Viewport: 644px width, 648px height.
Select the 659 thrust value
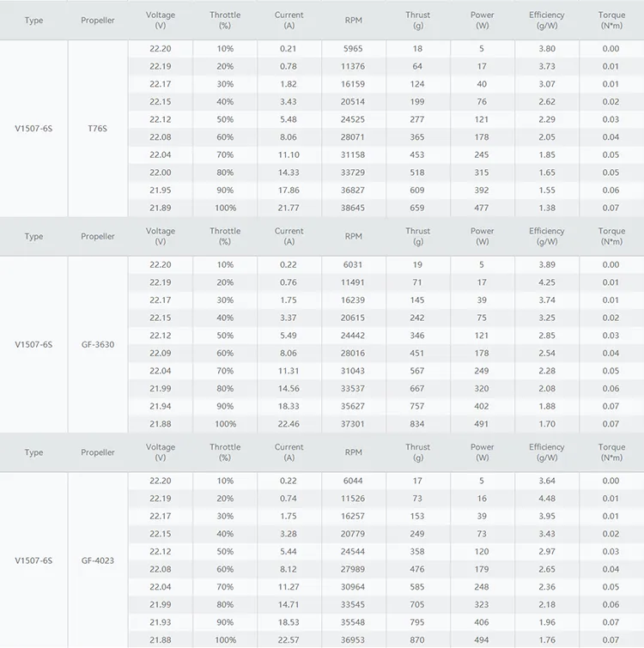point(417,208)
